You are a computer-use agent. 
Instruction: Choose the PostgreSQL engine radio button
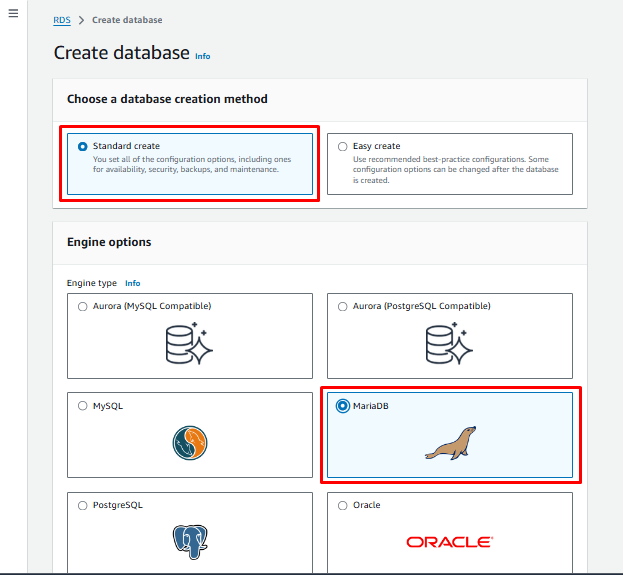(x=83, y=505)
